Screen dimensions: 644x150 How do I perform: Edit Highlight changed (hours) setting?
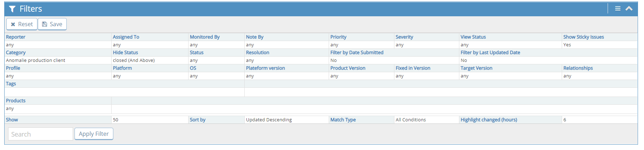tap(489, 120)
